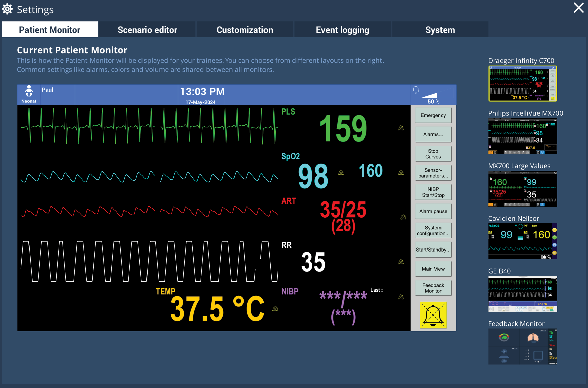Click the crossed-bell alarm icon beside the NIBP value
This screenshot has width=588, height=388.
click(x=401, y=297)
